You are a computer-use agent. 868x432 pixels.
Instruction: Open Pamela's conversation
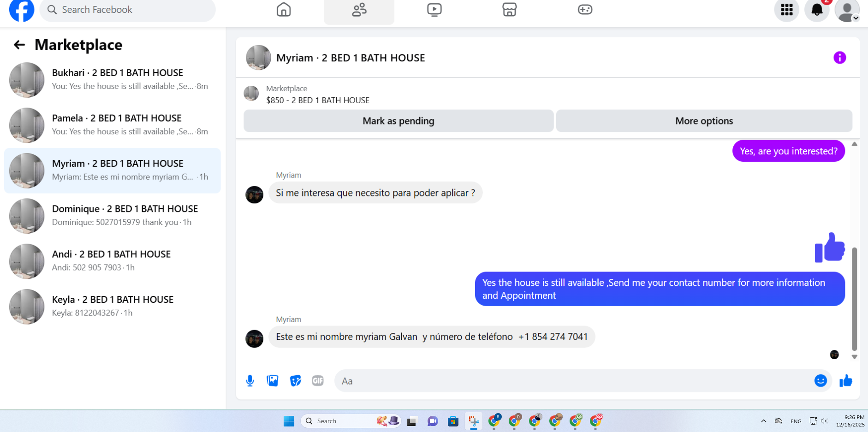pyautogui.click(x=113, y=125)
